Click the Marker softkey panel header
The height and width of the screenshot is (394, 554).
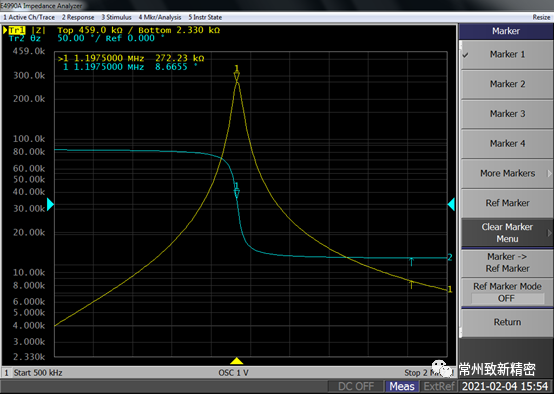click(506, 31)
